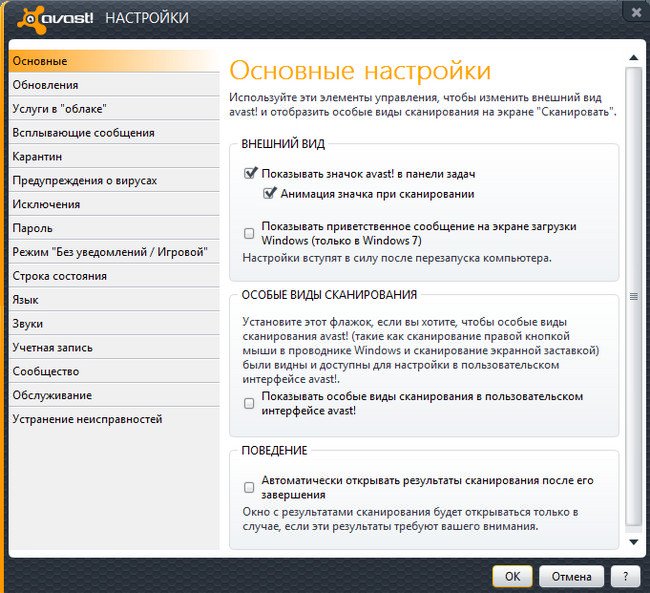Select the Исключения section
The width and height of the screenshot is (650, 593).
(x=114, y=204)
